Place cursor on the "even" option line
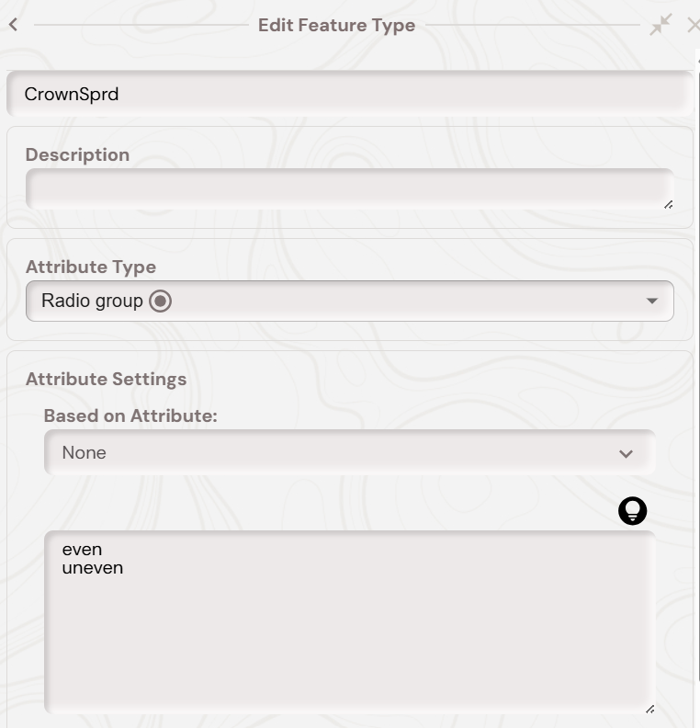The width and height of the screenshot is (700, 728). 82,550
